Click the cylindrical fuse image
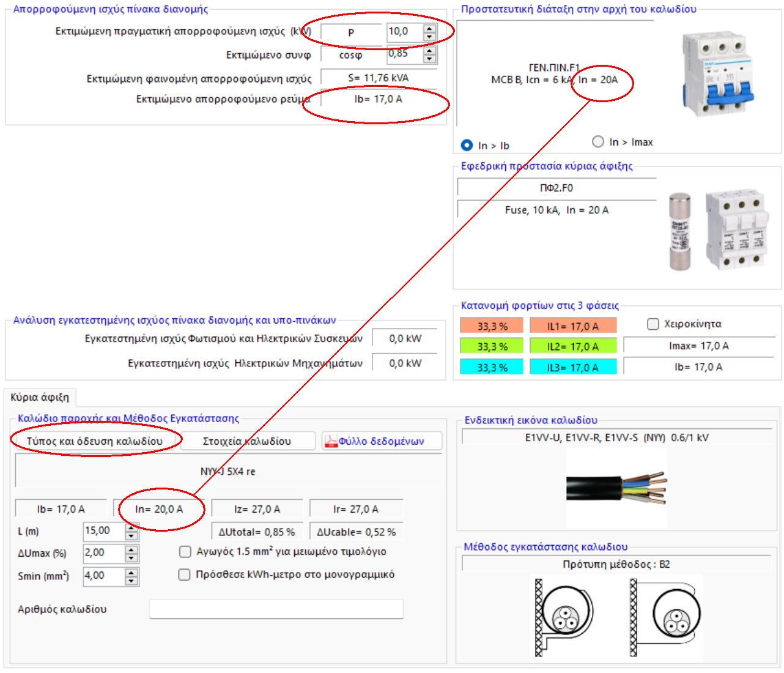 click(679, 232)
